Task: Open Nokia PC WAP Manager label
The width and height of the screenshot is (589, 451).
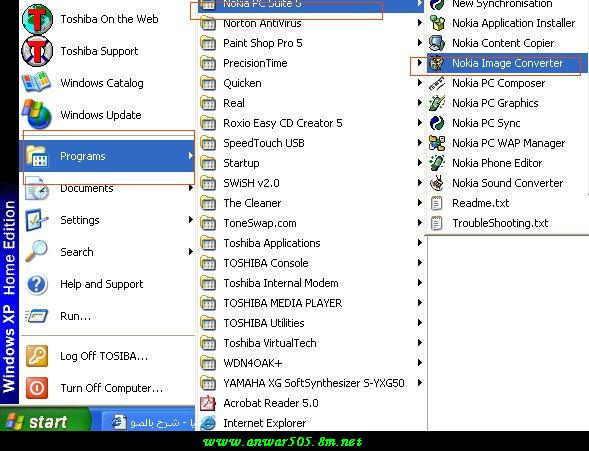Action: pyautogui.click(x=509, y=143)
